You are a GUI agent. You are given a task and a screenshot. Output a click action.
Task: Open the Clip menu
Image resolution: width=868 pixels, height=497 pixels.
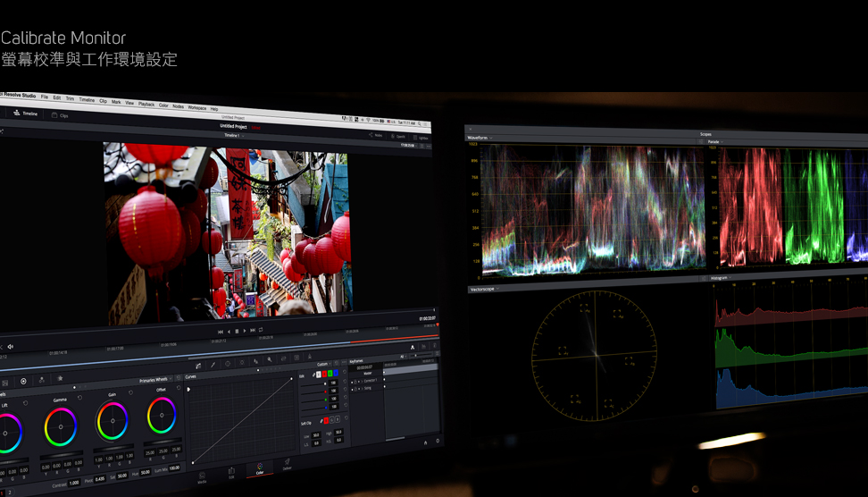tap(103, 101)
